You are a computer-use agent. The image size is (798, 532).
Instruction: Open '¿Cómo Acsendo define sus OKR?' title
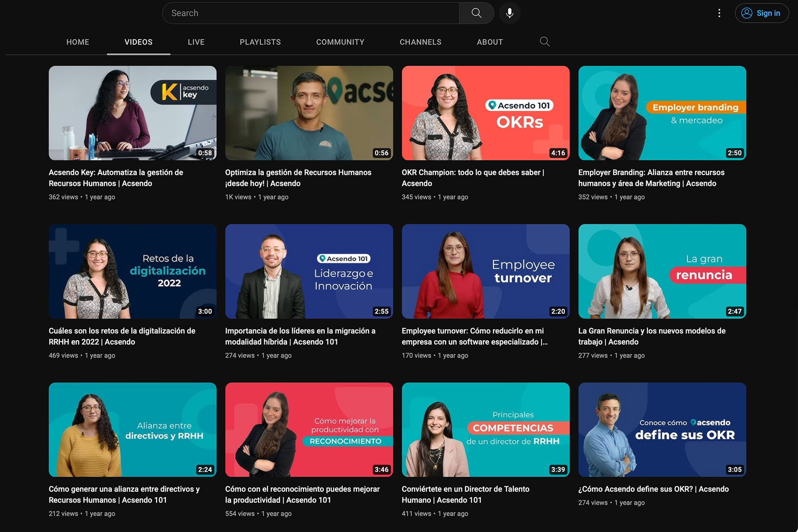[x=653, y=489]
